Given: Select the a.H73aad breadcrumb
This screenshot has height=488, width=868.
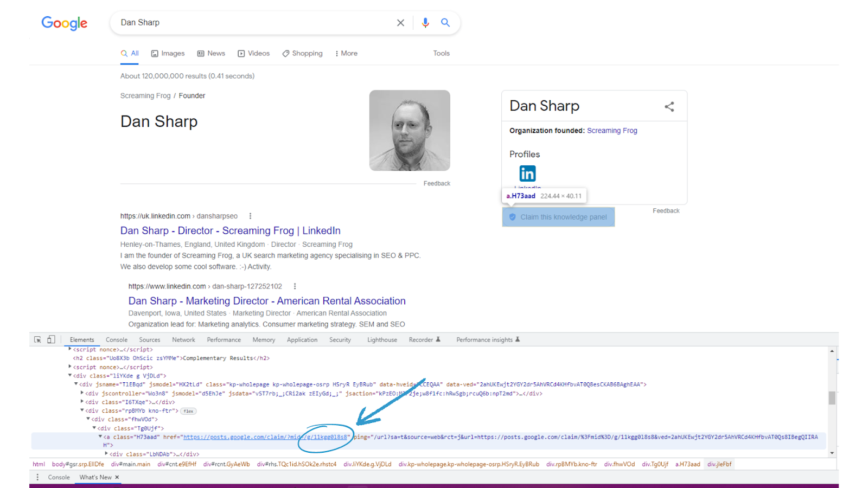Looking at the screenshot, I should [687, 464].
